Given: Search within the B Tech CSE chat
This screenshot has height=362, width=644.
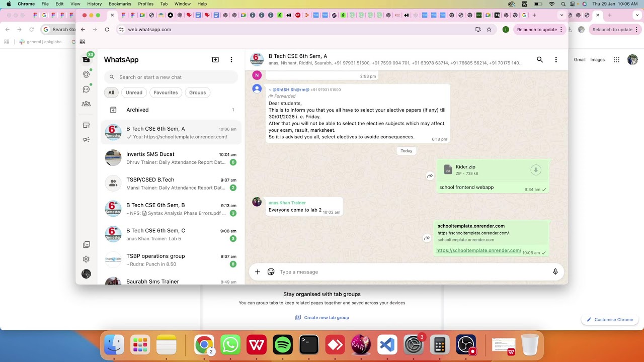Looking at the screenshot, I should click(540, 60).
